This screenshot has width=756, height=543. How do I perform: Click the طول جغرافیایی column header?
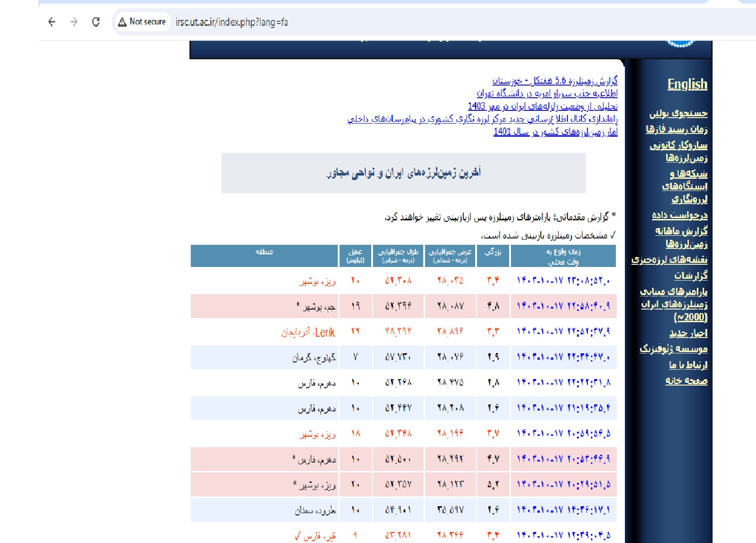click(398, 256)
